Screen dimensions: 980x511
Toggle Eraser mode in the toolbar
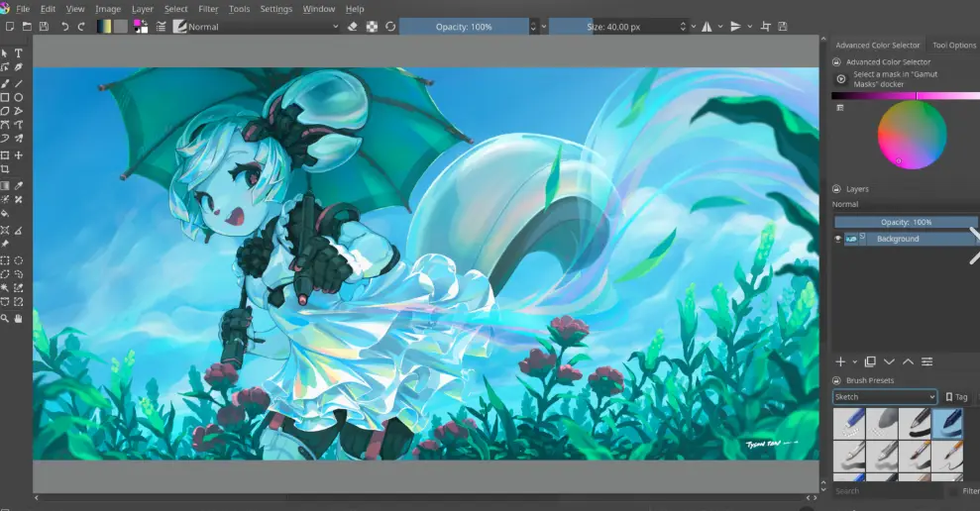(x=353, y=26)
